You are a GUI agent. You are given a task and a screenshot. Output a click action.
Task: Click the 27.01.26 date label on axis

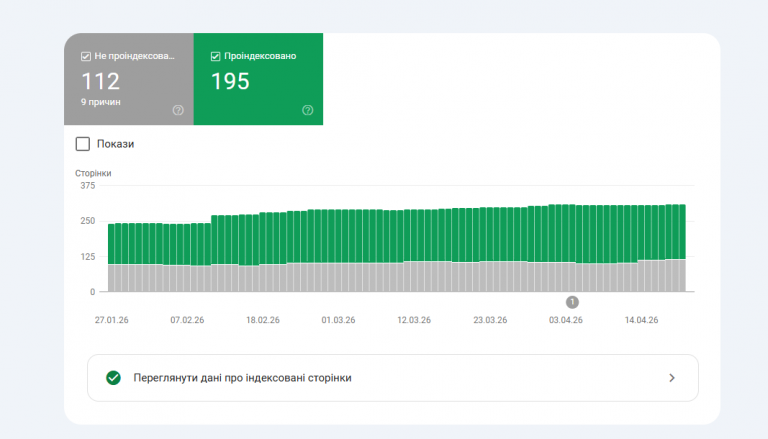(112, 320)
